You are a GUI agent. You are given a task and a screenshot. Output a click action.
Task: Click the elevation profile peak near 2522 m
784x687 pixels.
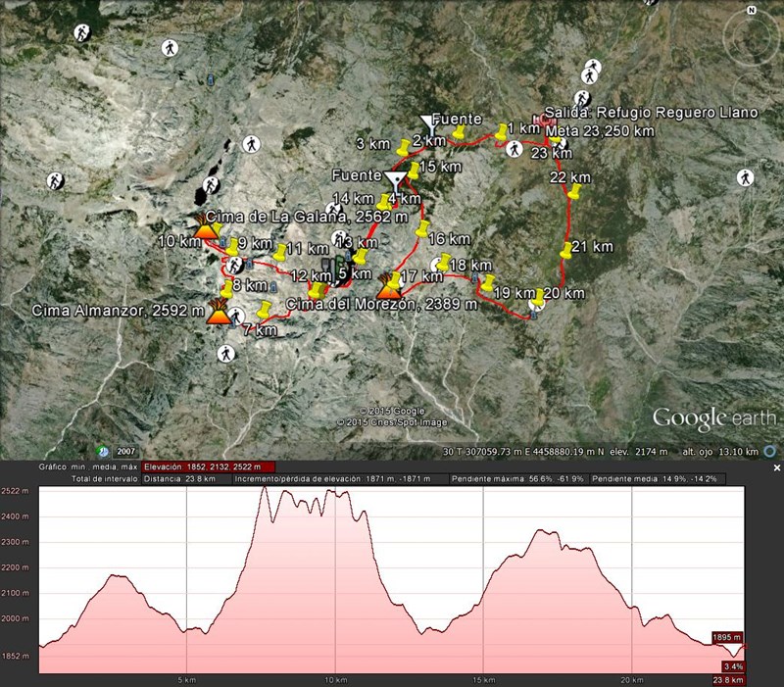coord(265,488)
